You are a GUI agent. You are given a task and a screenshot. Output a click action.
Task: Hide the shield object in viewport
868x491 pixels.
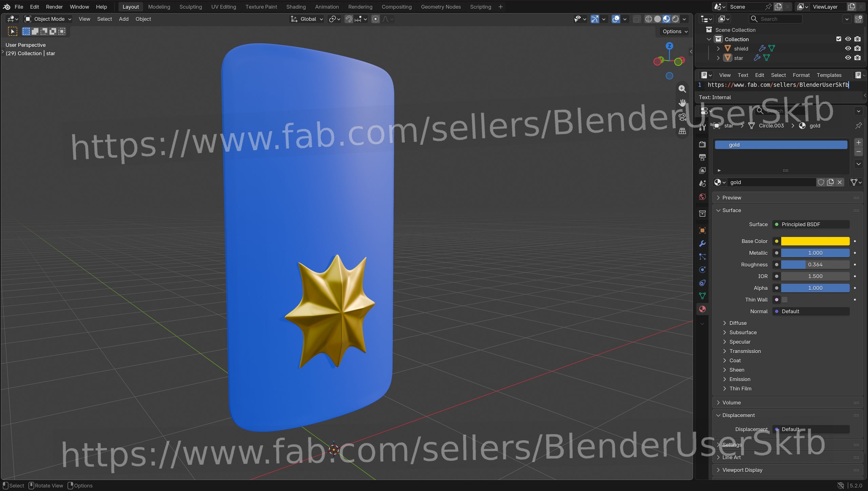pos(848,49)
